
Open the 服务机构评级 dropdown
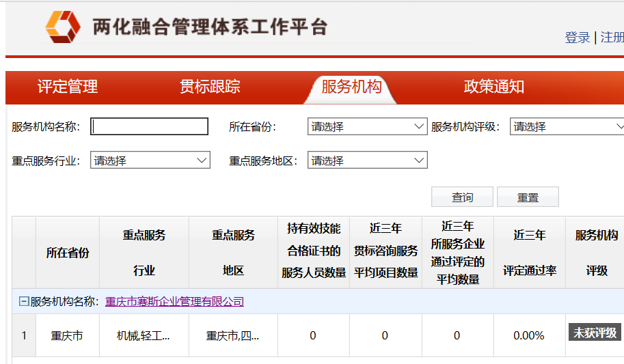click(567, 126)
